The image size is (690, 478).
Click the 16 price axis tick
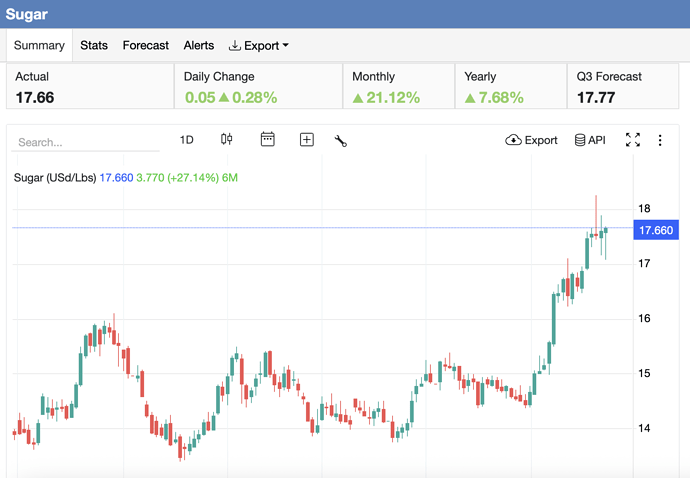coord(644,318)
